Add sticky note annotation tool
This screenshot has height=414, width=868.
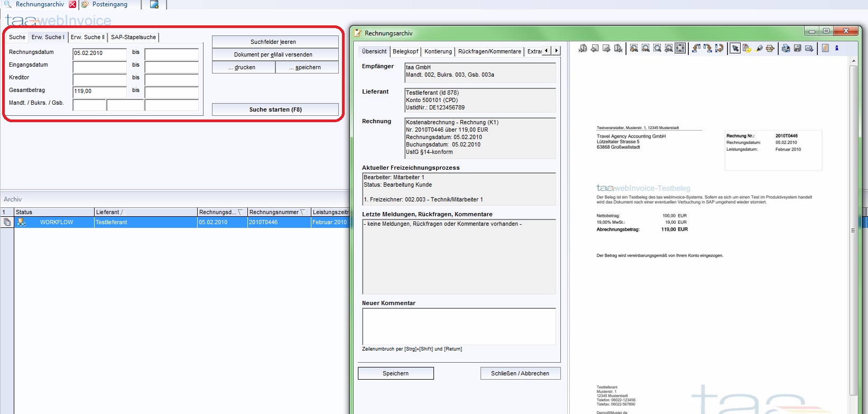point(747,48)
